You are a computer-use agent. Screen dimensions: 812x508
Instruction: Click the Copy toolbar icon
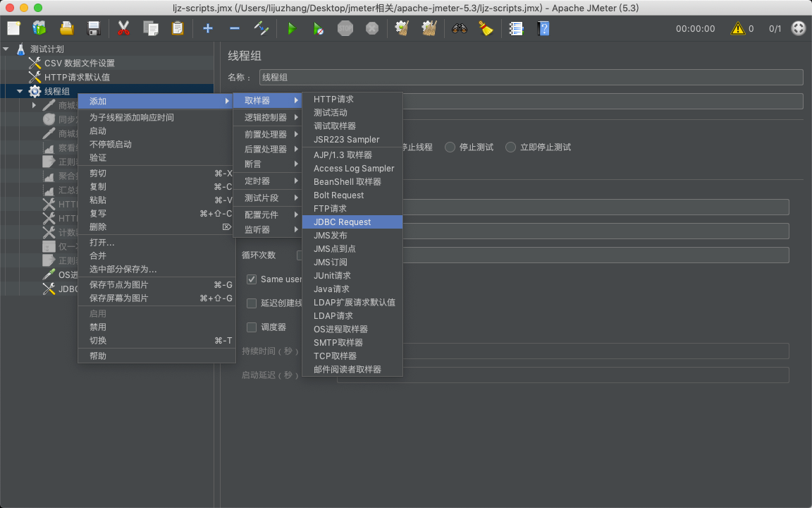[x=151, y=28]
